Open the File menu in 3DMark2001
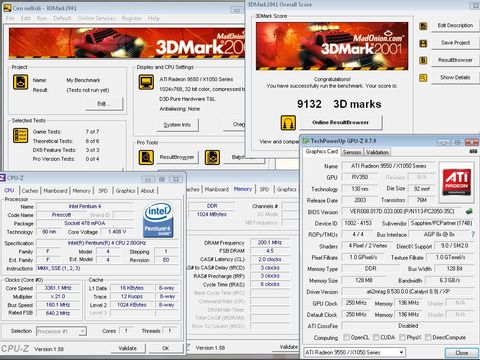The image size is (480, 360). tap(10, 18)
